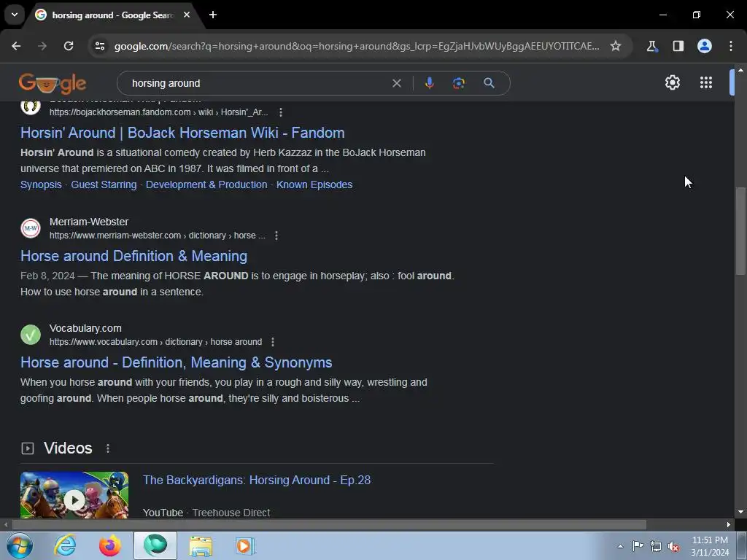Open Windows Media Player from taskbar

pos(246,545)
